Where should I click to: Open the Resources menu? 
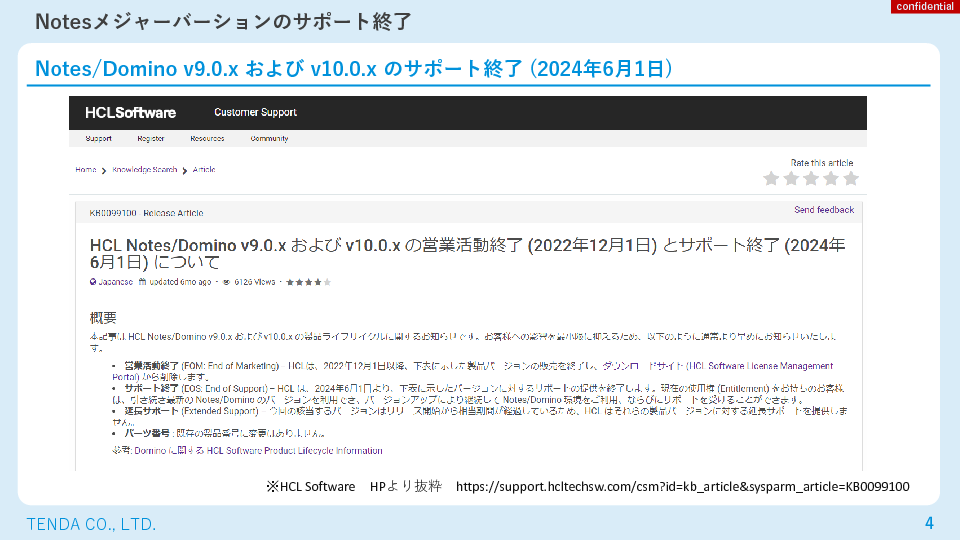[207, 139]
